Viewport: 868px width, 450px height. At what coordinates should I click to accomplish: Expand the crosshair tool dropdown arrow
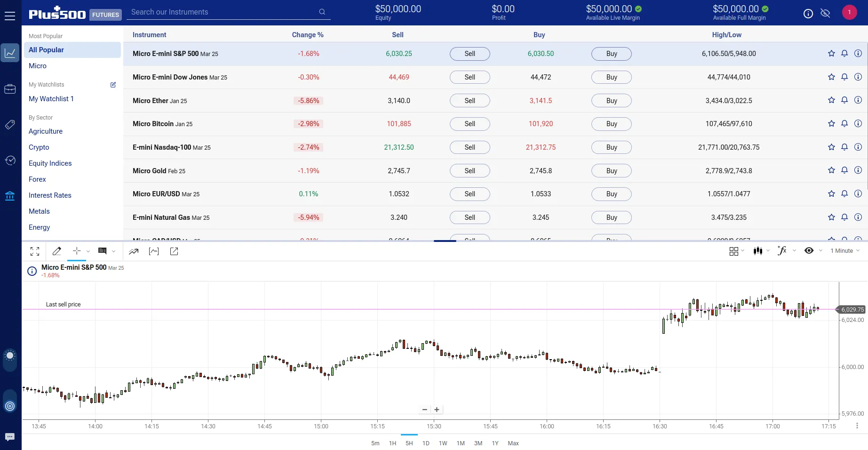(88, 251)
